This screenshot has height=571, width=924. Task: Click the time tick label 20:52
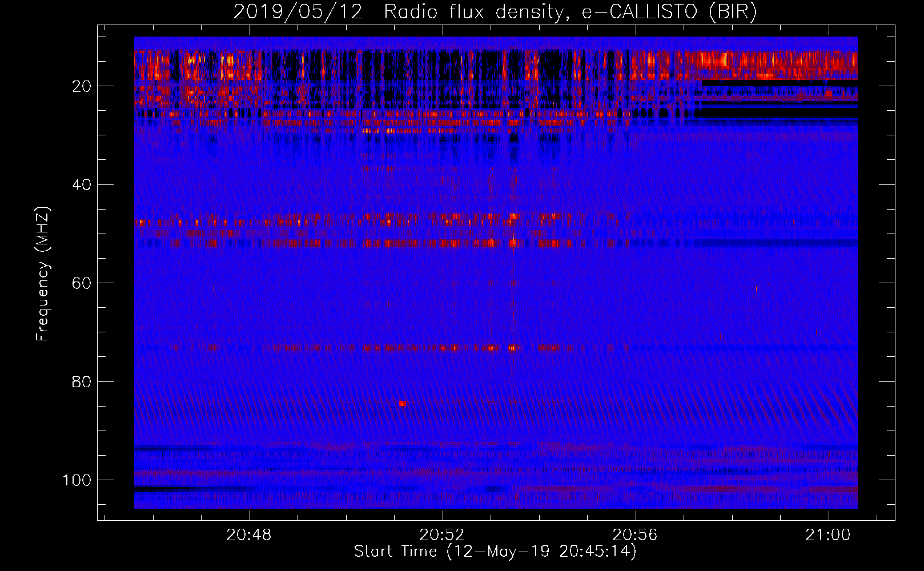[x=442, y=535]
